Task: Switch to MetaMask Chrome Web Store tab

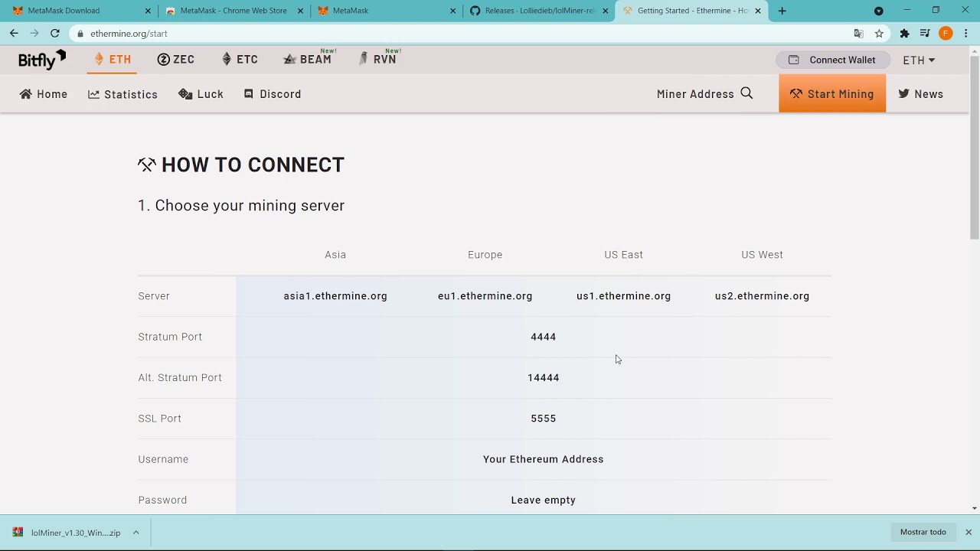Action: click(x=234, y=11)
